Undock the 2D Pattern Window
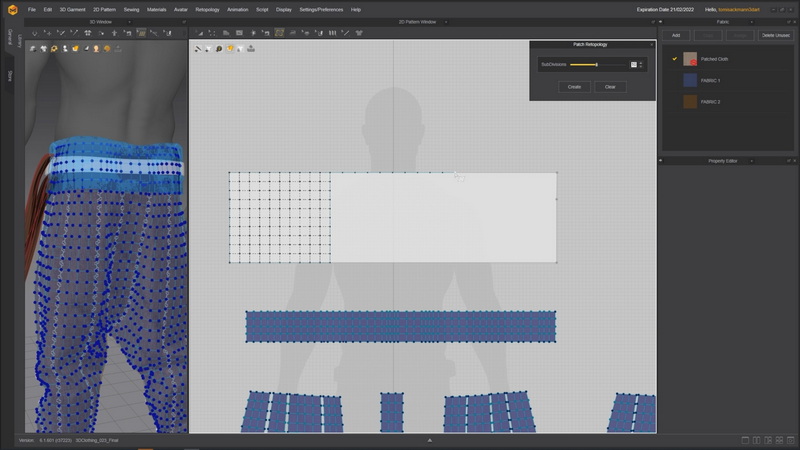The height and width of the screenshot is (450, 800). (x=653, y=22)
